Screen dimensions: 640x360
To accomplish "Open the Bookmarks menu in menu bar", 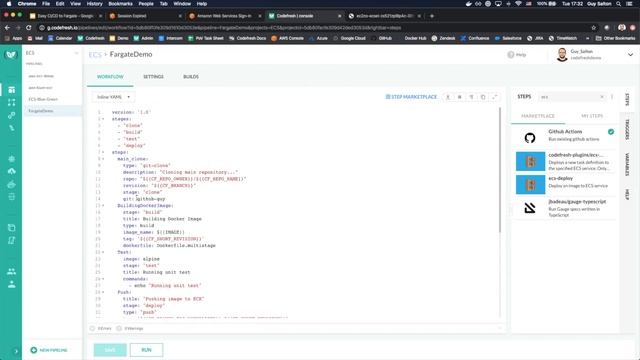I will pyautogui.click(x=120, y=4).
